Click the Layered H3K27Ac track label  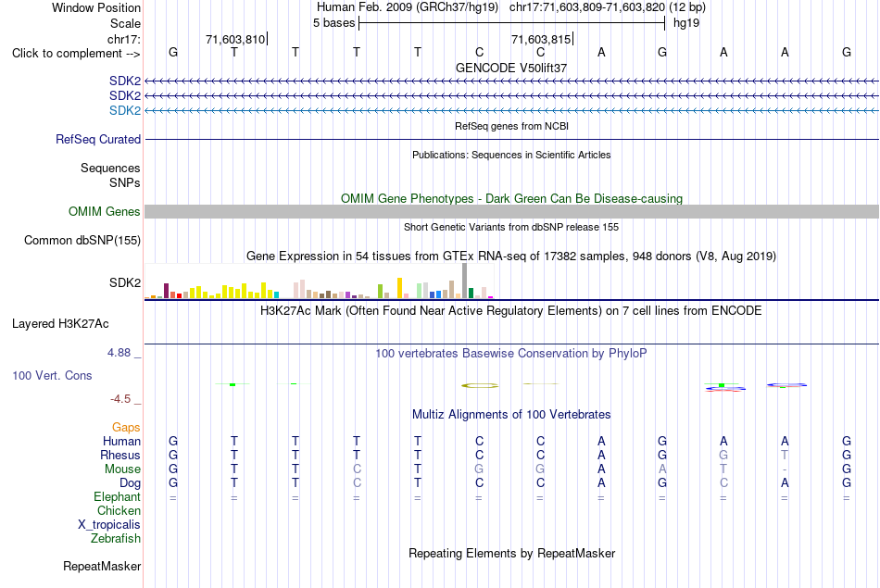pos(60,324)
